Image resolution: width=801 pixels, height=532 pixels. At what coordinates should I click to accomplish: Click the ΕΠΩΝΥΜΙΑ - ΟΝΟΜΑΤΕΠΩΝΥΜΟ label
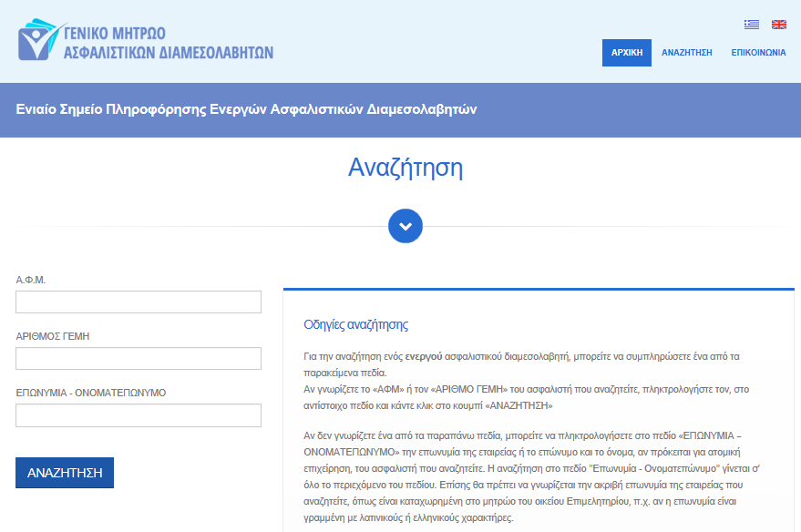point(91,393)
